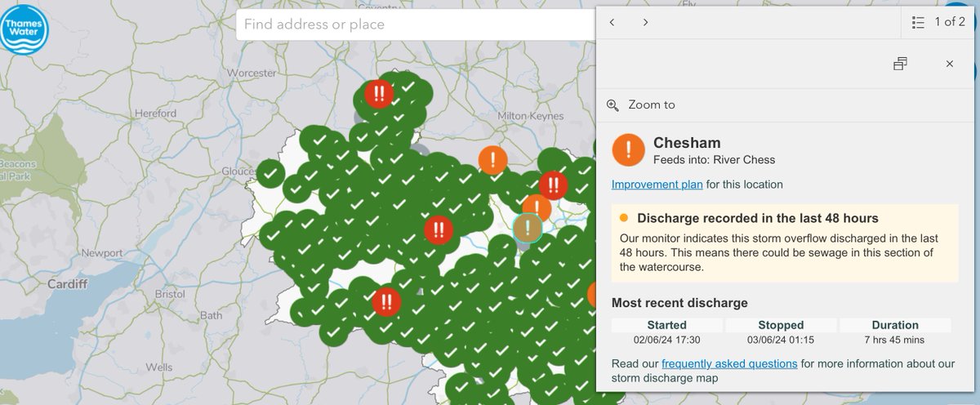The image size is (980, 405).
Task: Click the Hereford label on the map
Action: point(155,113)
